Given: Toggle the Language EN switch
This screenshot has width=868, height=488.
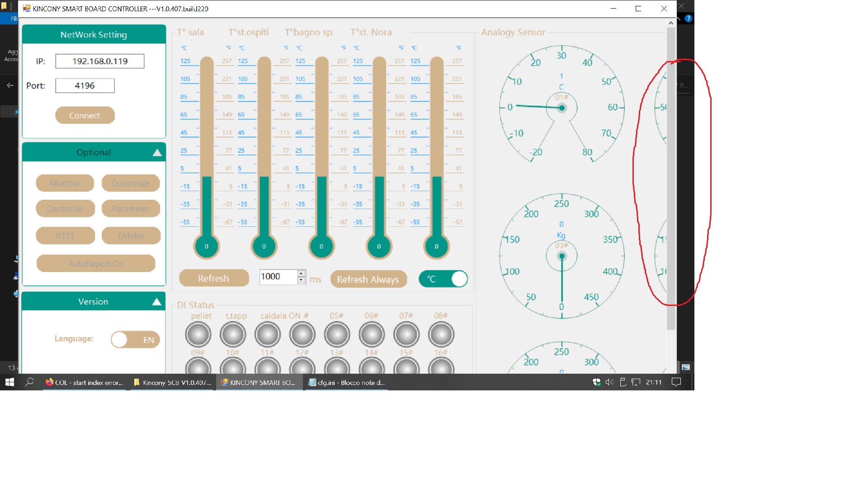Looking at the screenshot, I should (x=135, y=340).
